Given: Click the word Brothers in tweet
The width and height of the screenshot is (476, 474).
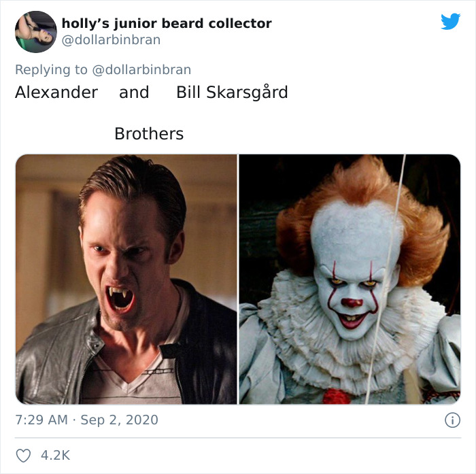Looking at the screenshot, I should click(149, 133).
